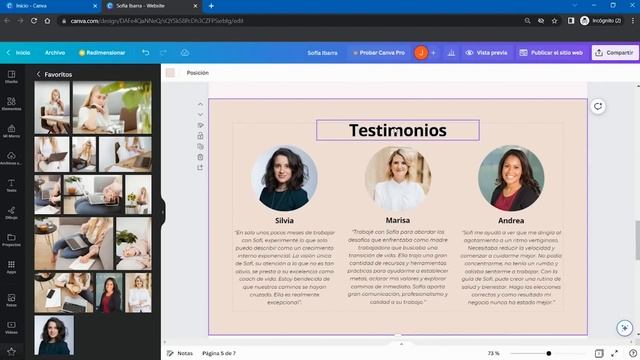Viewport: 640px width, 360px height.
Task: Open the orange J user avatar
Action: click(421, 53)
